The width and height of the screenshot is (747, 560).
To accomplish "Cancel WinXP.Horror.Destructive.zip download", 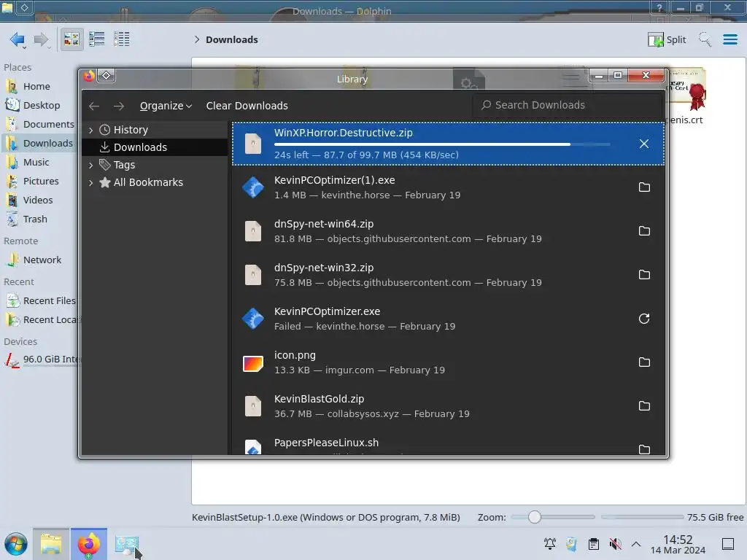I will coord(644,144).
